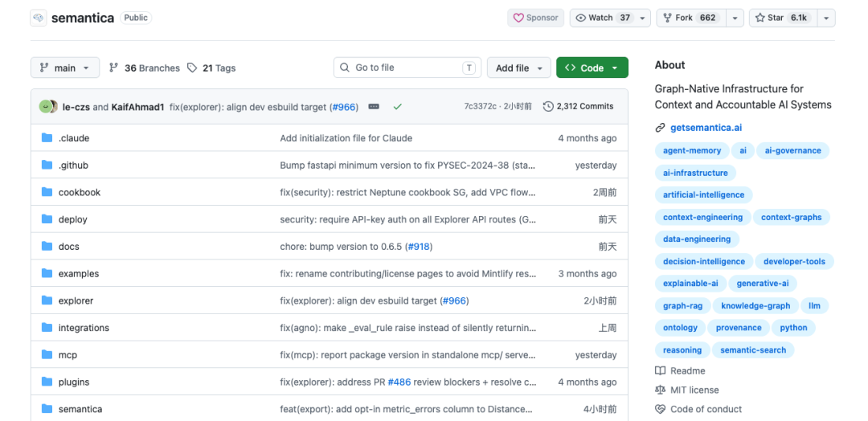Click the Watch button with eye icon
Viewport: 868px width, 421px height.
(x=602, y=18)
